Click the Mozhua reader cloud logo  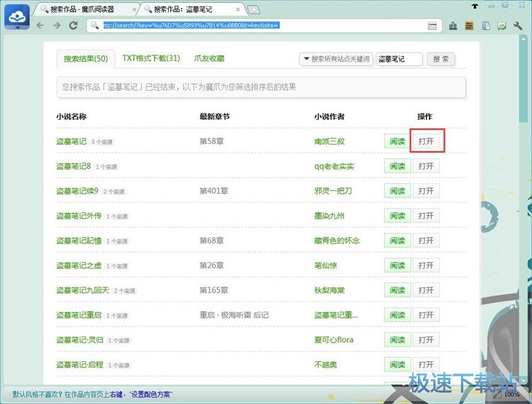[18, 17]
